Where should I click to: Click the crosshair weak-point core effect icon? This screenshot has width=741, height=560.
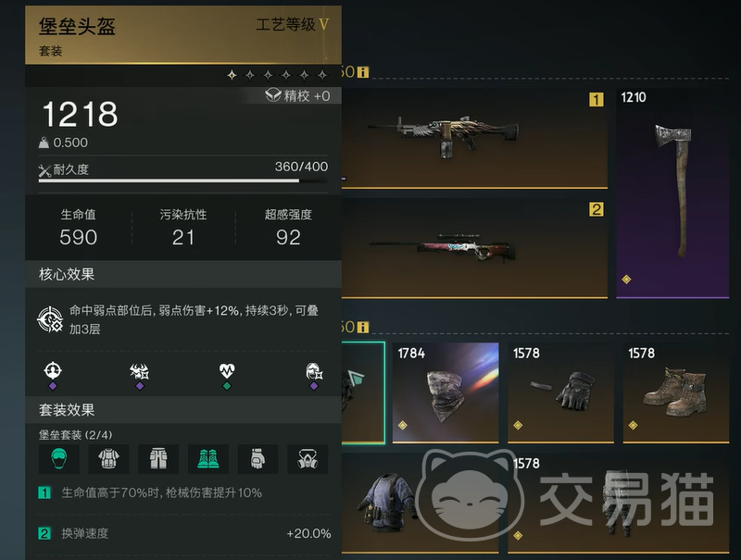coord(50,319)
